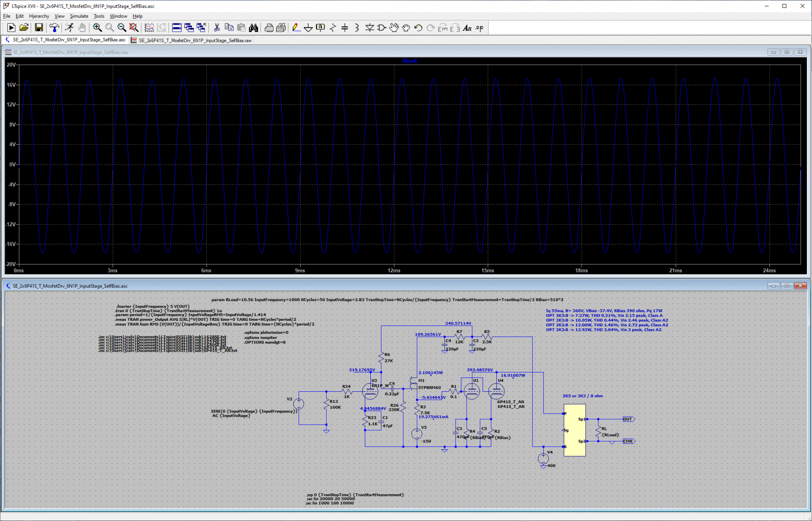812x521 pixels.
Task: Click the '2K5 or 3K3 / 8 ohm' note
Action: [582, 396]
